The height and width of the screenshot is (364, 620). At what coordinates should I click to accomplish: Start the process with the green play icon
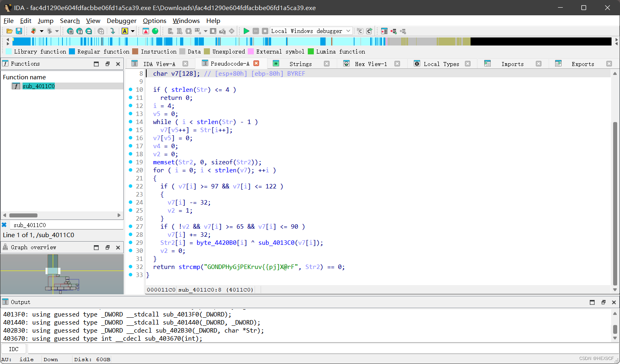point(247,31)
